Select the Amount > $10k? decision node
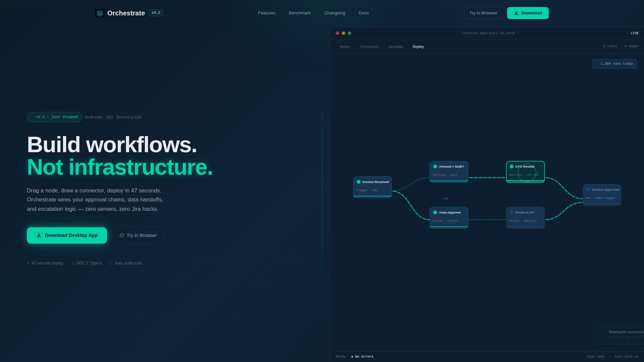The height and width of the screenshot is (362, 644). [449, 172]
